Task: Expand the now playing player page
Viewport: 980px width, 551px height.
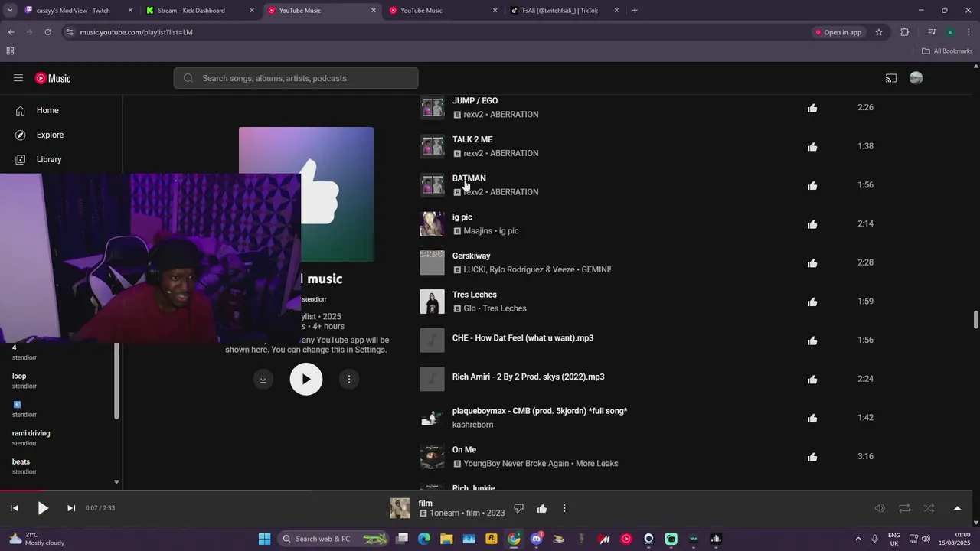Action: coord(957,508)
